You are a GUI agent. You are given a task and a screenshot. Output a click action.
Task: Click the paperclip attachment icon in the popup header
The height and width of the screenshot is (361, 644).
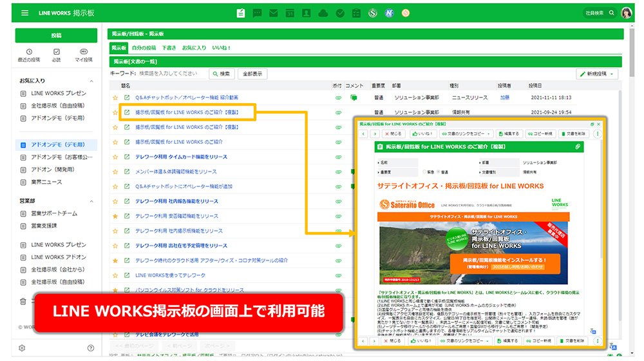[578, 146]
